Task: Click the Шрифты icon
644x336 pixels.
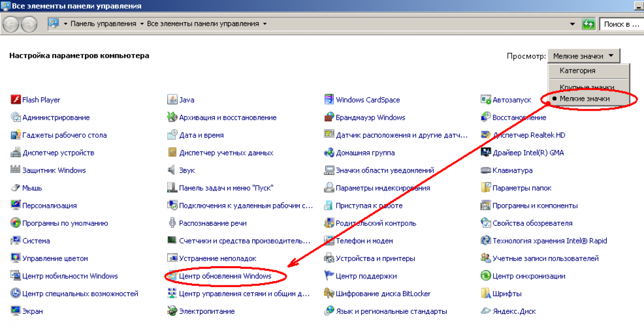Action: (486, 294)
